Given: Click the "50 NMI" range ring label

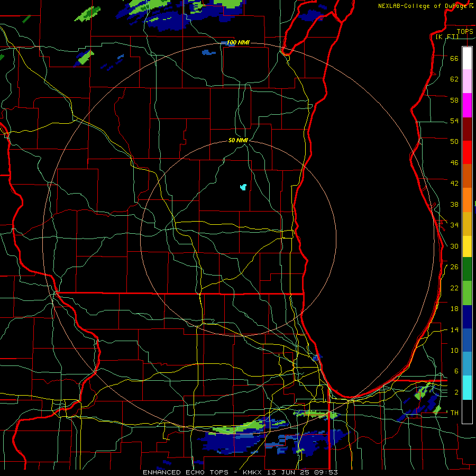Looking at the screenshot, I should (x=238, y=140).
